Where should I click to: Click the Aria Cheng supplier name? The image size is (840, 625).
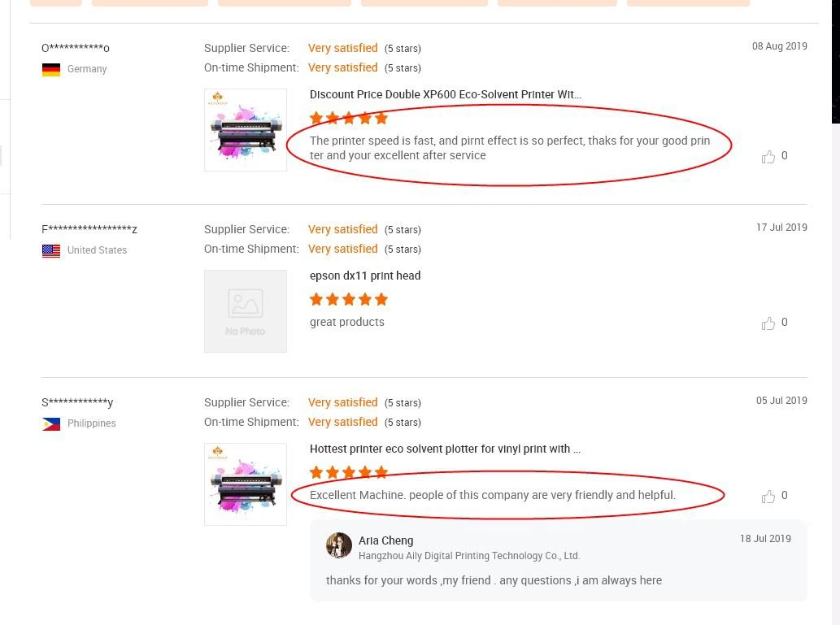386,541
